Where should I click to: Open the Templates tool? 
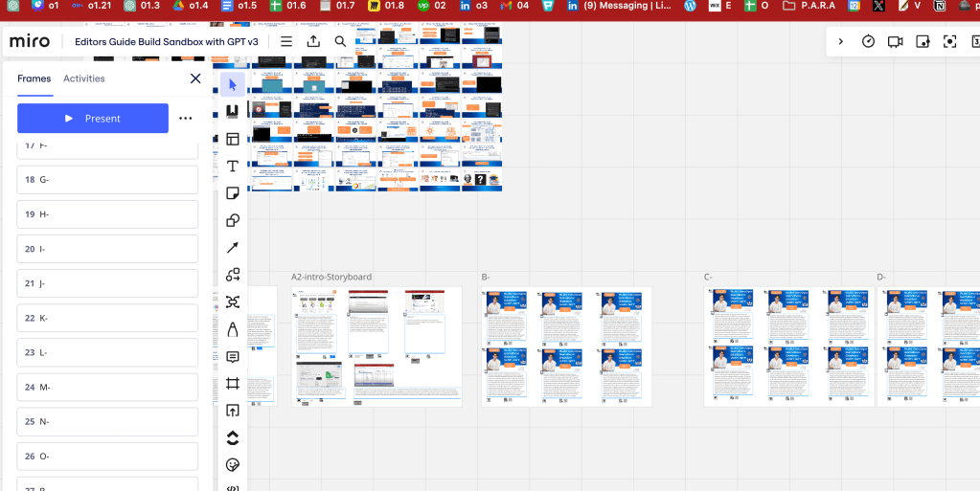point(233,139)
